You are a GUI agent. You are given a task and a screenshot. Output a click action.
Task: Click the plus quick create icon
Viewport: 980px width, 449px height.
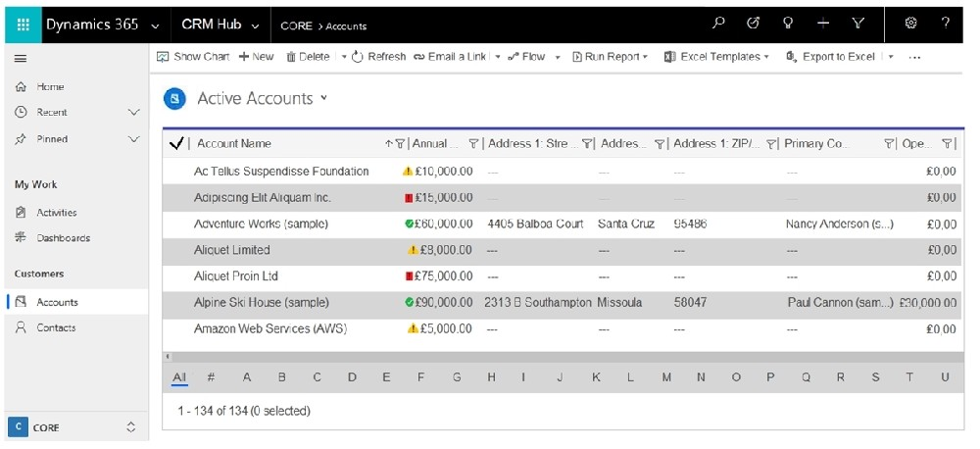(x=824, y=24)
